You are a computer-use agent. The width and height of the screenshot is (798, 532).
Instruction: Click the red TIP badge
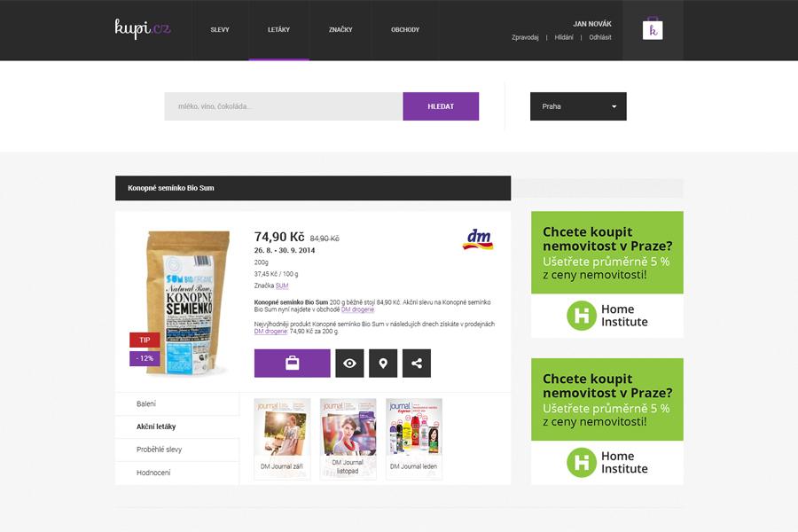click(145, 340)
